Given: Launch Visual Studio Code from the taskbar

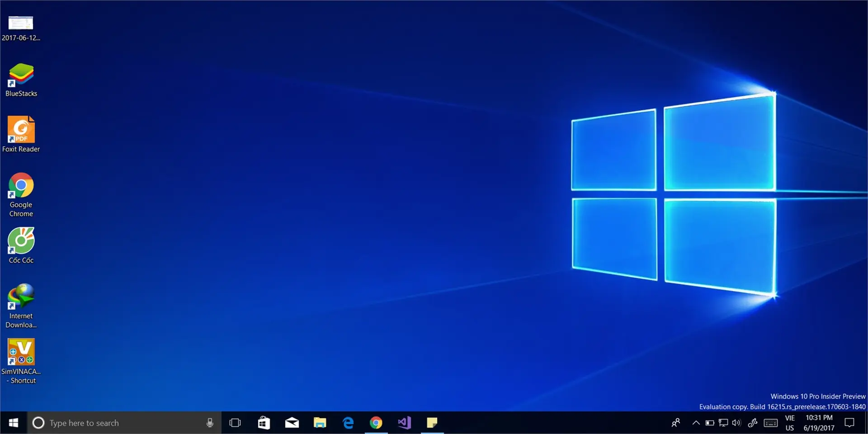Looking at the screenshot, I should (404, 423).
